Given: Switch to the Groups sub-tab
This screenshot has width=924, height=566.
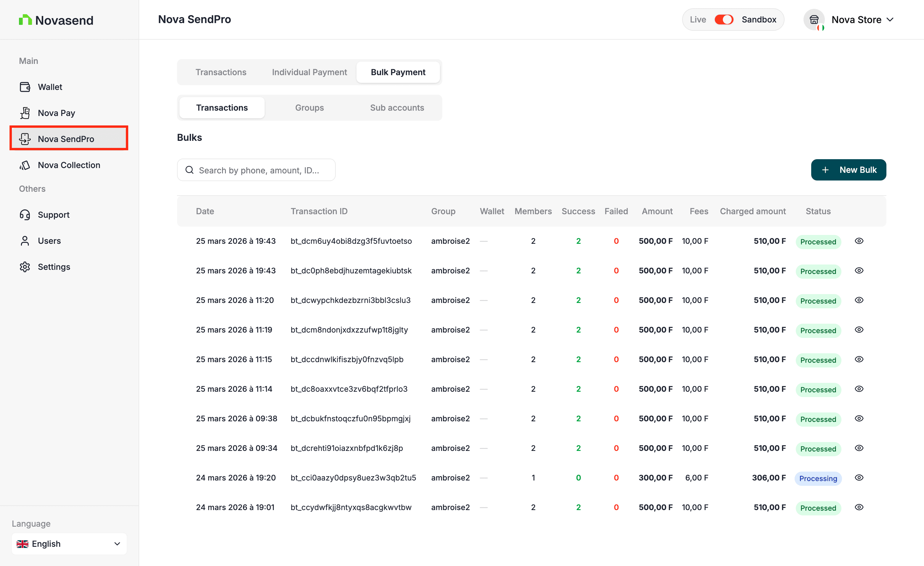Looking at the screenshot, I should (309, 108).
